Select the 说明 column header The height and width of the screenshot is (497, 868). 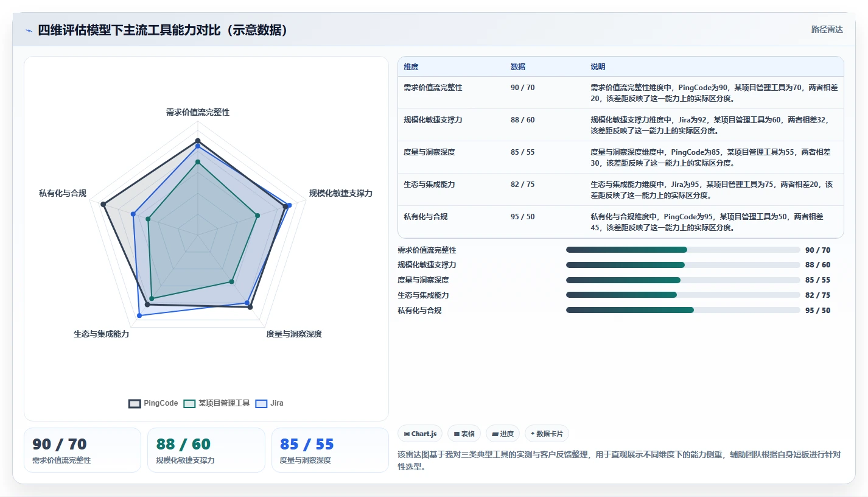pyautogui.click(x=598, y=67)
